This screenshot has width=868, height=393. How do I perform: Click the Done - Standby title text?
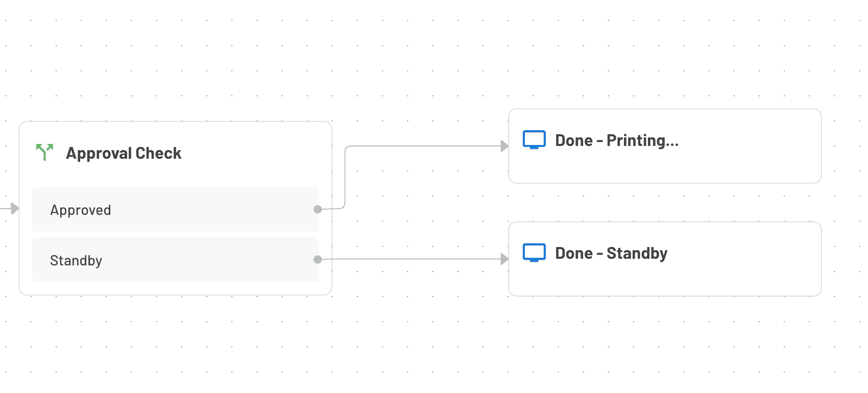[611, 253]
